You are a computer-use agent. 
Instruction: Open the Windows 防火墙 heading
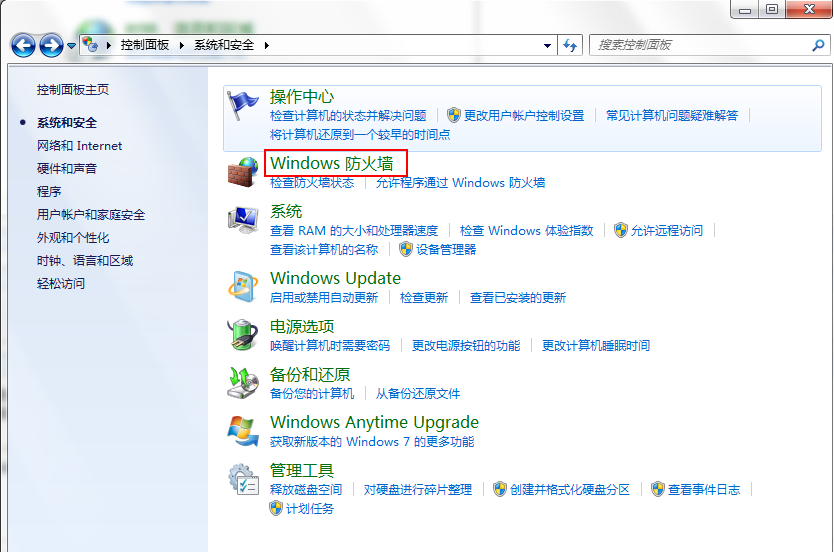coord(332,163)
